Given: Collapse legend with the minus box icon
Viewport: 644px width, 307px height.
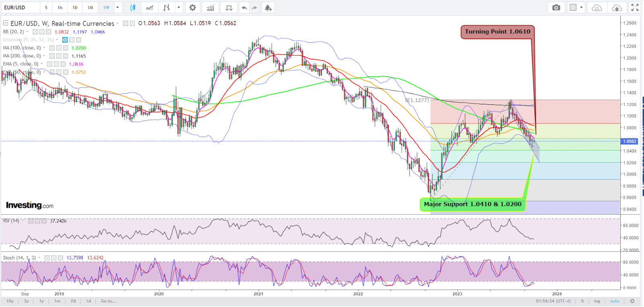Looking at the screenshot, I should (6, 23).
